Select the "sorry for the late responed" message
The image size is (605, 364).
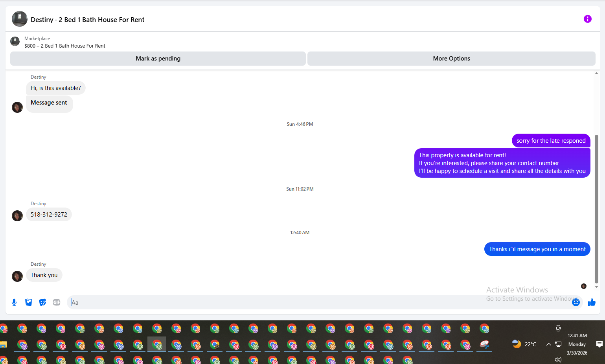click(551, 141)
